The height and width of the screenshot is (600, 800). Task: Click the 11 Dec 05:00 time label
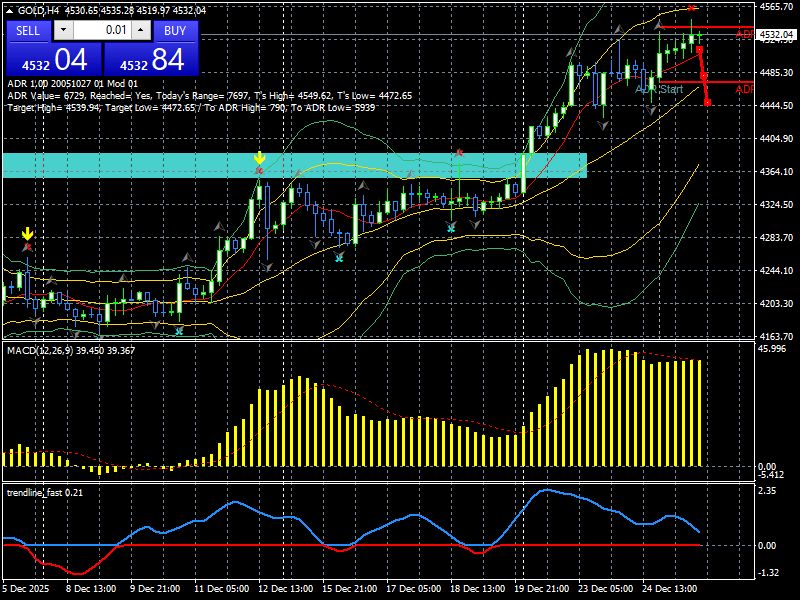[x=221, y=588]
